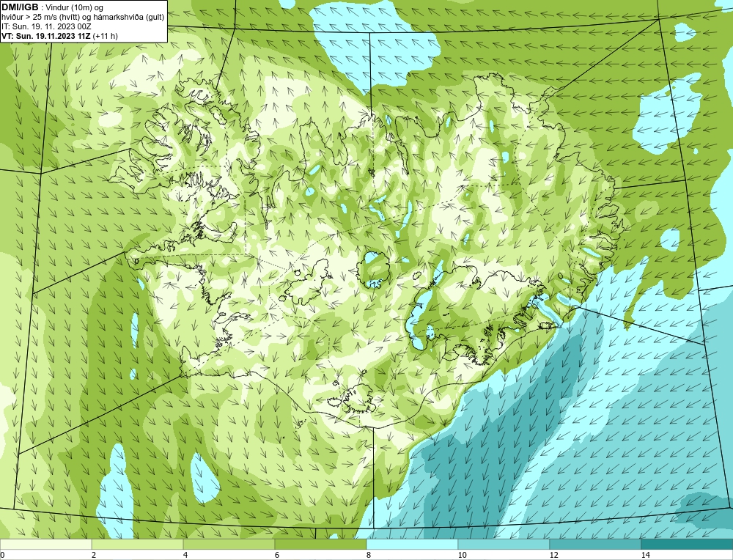The height and width of the screenshot is (560, 733).
Task: Click the 12–14 m/s teal legend swatch
Action: [x=595, y=545]
